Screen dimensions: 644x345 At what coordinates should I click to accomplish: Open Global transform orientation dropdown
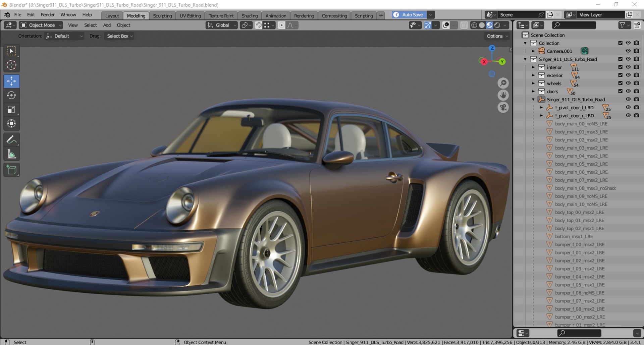click(x=222, y=25)
